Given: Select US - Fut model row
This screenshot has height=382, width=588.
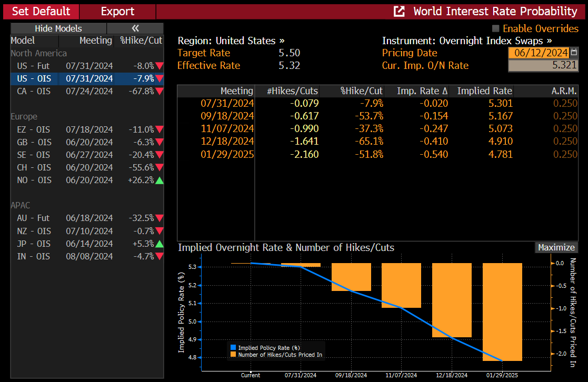Looking at the screenshot, I should click(87, 66).
